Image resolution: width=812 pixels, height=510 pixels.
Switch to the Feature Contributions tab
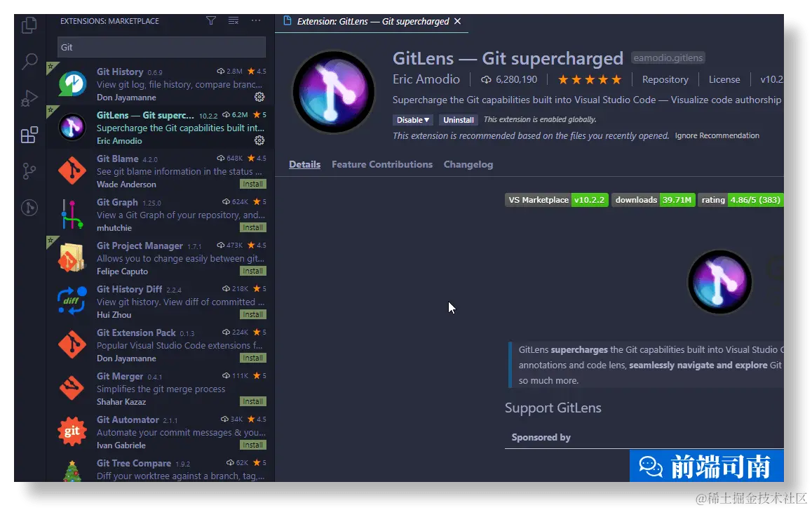(382, 164)
